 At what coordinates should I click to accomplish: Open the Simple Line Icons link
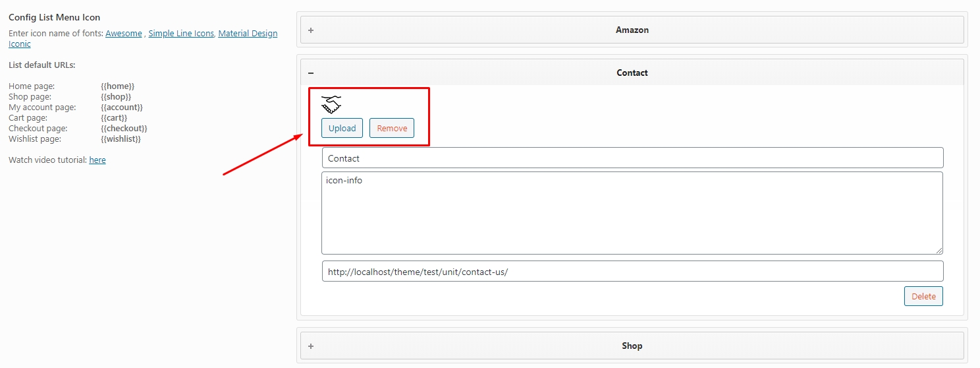(x=181, y=34)
